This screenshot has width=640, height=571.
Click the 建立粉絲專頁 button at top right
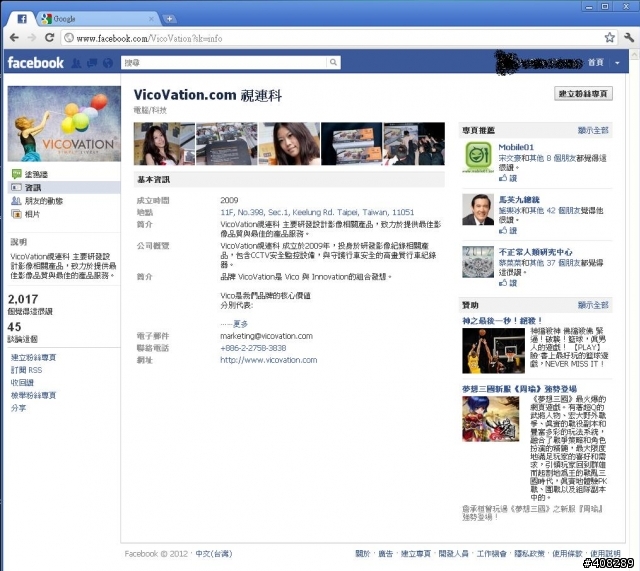[x=583, y=93]
